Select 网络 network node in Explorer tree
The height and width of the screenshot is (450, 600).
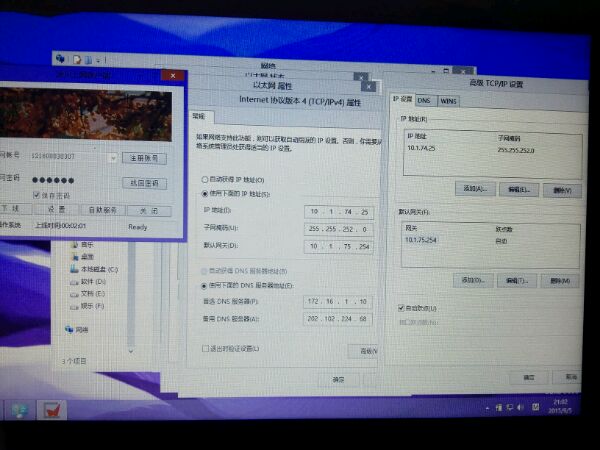click(77, 329)
